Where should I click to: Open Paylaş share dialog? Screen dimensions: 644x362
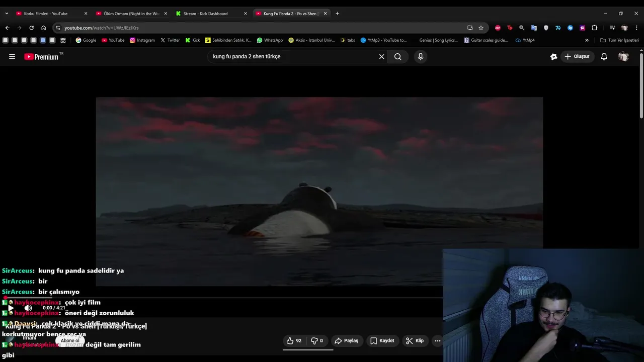point(347,341)
